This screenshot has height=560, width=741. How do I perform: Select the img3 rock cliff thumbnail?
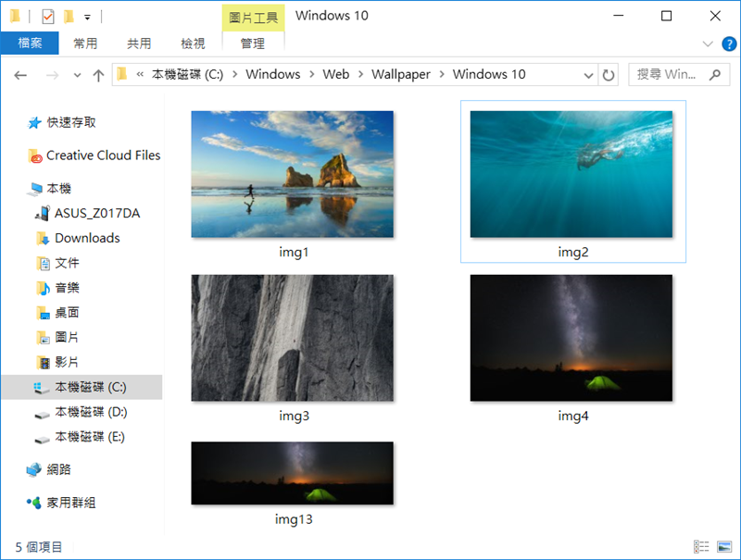292,338
